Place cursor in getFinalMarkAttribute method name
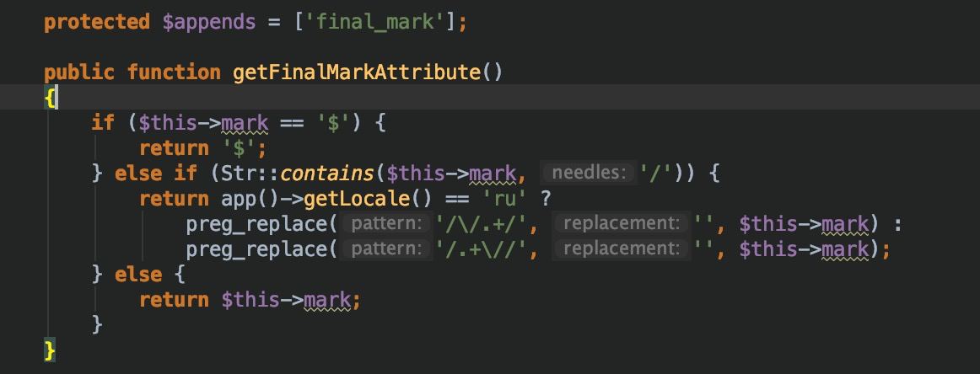This screenshot has width=980, height=374. click(x=356, y=72)
